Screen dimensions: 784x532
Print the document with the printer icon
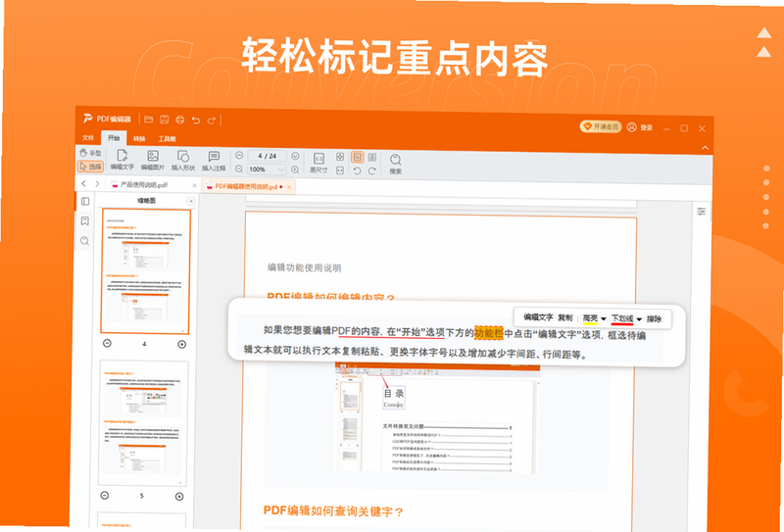(180, 120)
